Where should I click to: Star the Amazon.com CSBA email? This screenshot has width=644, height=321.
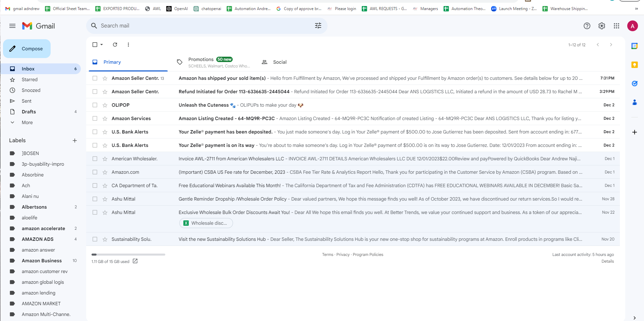tap(105, 172)
